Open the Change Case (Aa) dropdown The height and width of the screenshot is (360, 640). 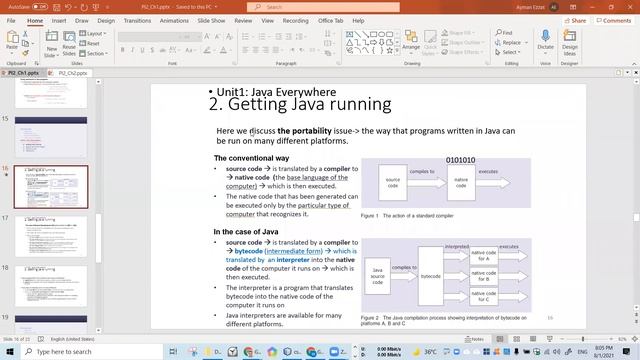(190, 50)
